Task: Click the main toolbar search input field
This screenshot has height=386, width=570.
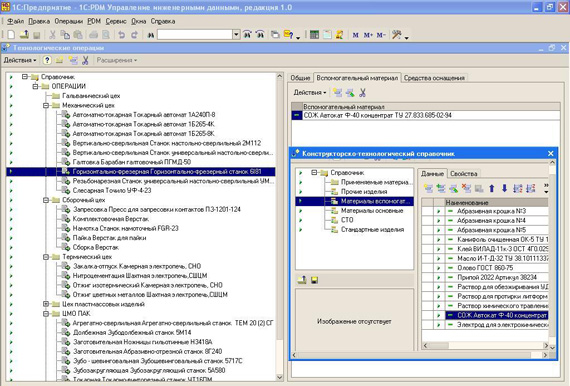Action: point(195,35)
